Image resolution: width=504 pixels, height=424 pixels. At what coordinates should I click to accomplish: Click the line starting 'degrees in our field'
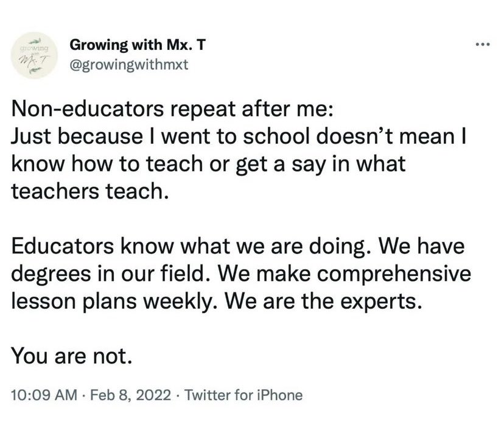click(x=241, y=274)
